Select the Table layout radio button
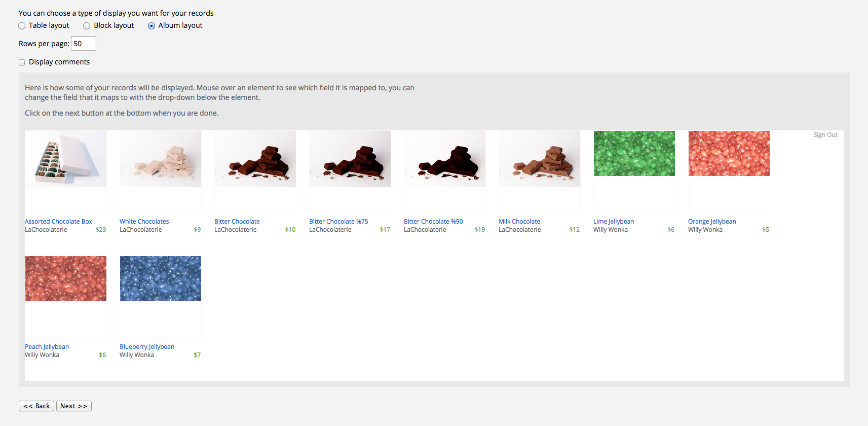The width and height of the screenshot is (868, 426). (x=22, y=26)
